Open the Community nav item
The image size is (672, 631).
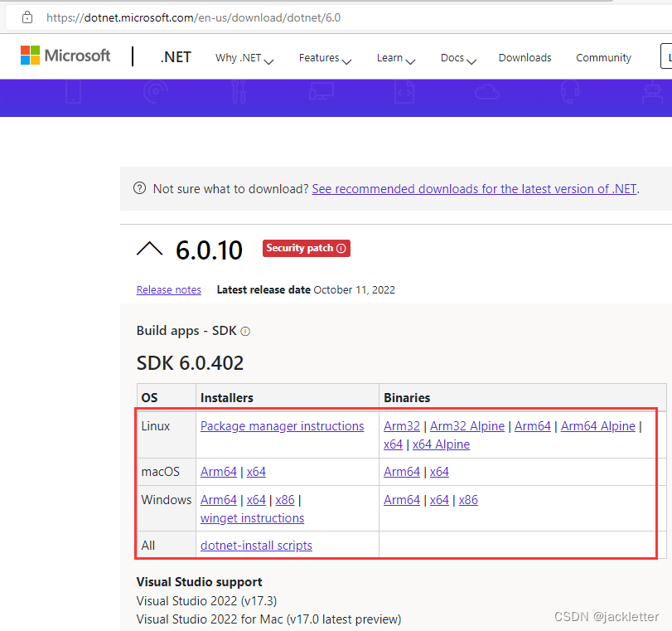pos(603,58)
